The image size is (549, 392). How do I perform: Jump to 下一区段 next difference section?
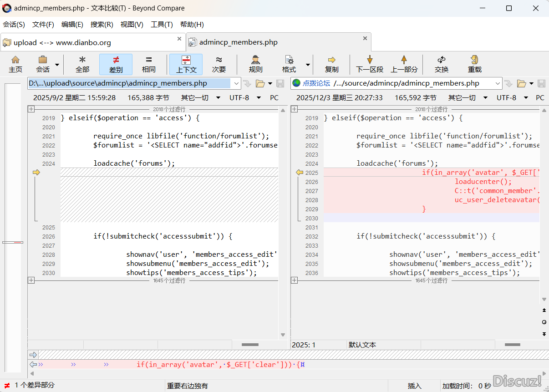pos(369,64)
